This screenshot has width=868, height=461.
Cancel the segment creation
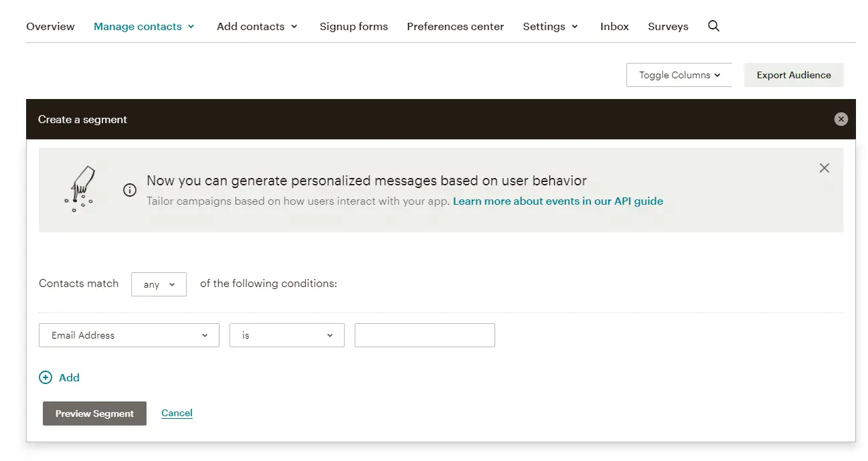(x=177, y=413)
